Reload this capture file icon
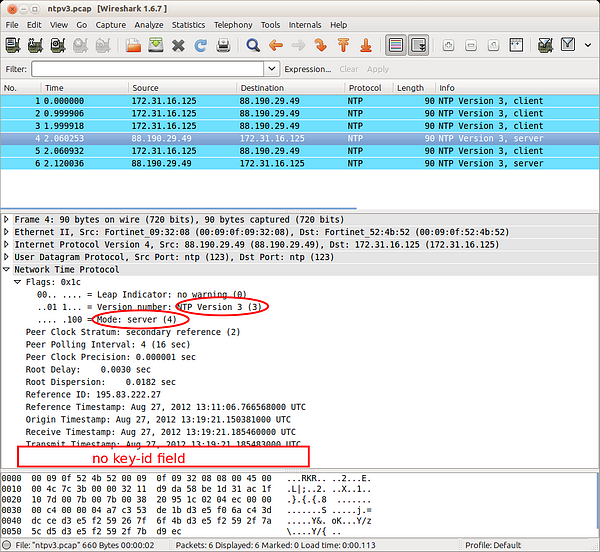 coord(201,45)
